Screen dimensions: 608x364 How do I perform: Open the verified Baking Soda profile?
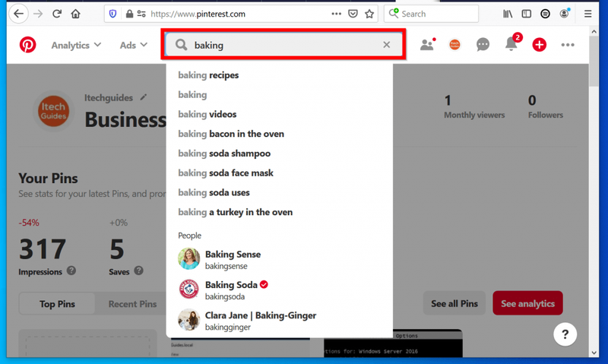(x=279, y=290)
